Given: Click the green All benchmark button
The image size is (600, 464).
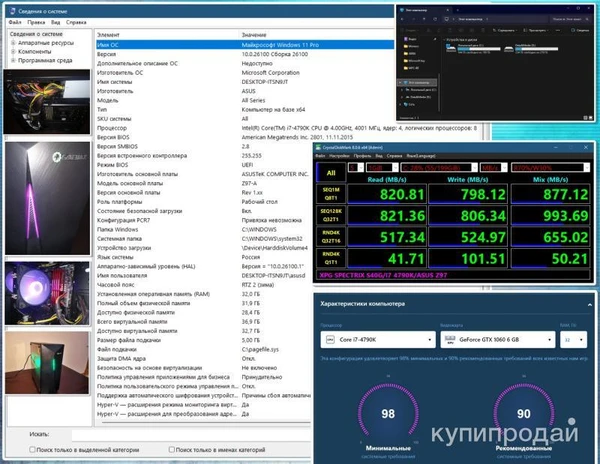Looking at the screenshot, I should pyautogui.click(x=330, y=172).
